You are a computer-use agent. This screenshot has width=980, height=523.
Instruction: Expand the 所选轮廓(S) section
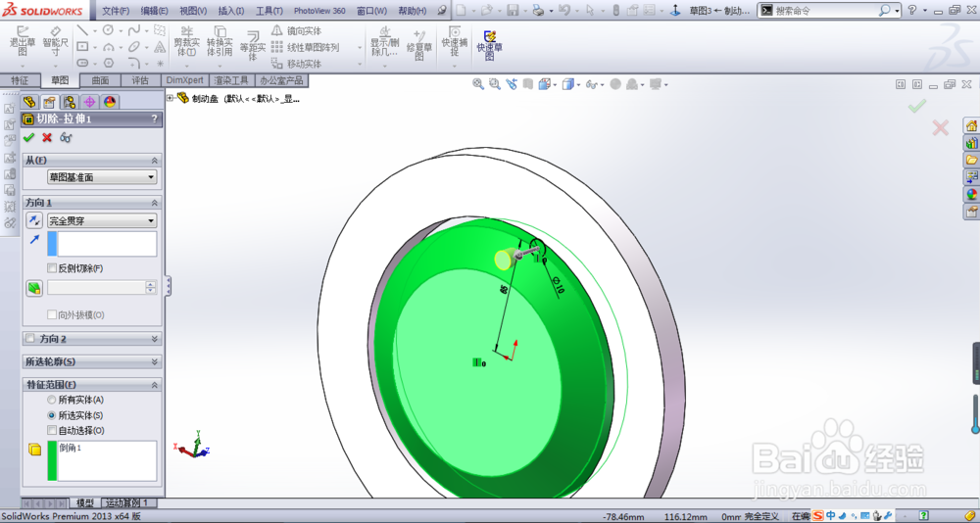pyautogui.click(x=155, y=361)
